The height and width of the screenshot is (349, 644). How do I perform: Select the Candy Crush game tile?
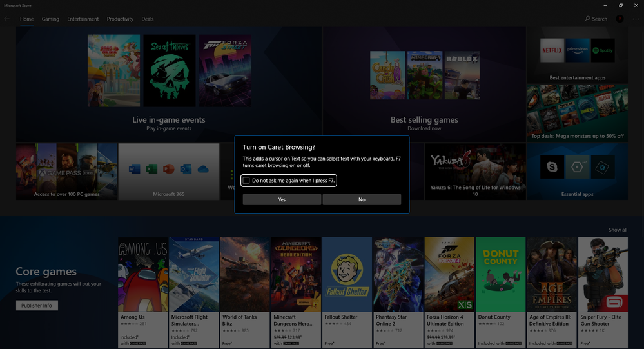(387, 75)
